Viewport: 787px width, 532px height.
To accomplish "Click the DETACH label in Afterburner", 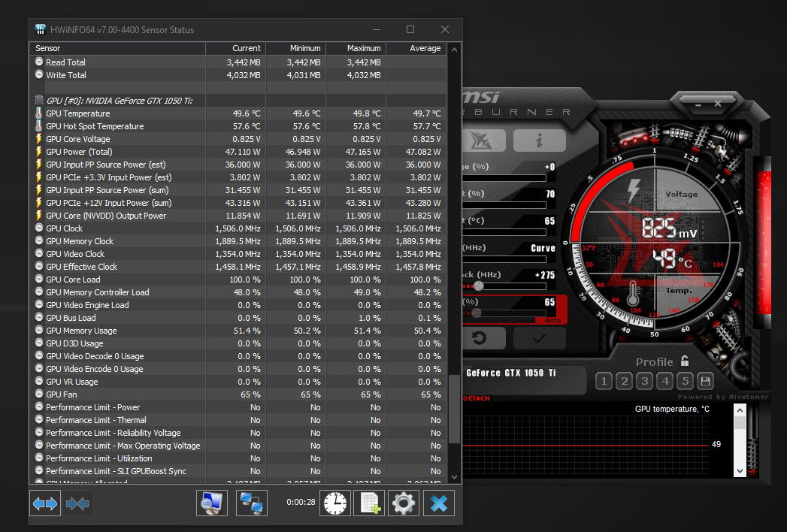I will pos(476,398).
